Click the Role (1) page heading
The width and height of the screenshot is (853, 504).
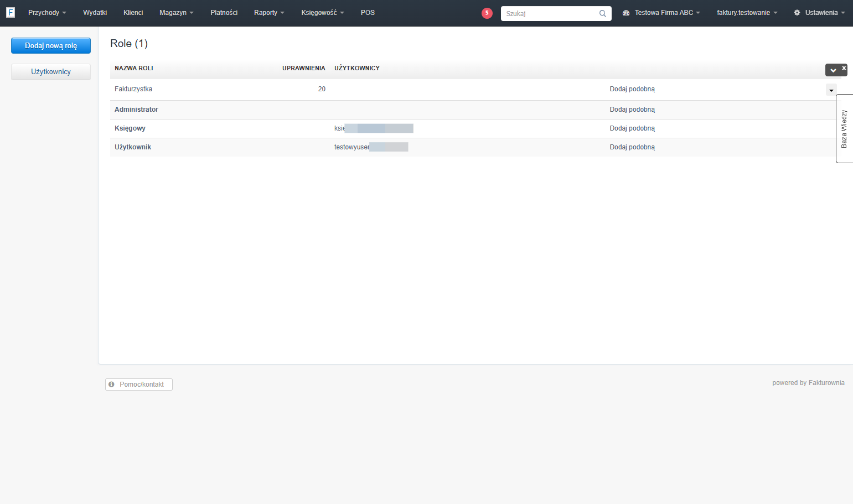click(129, 44)
